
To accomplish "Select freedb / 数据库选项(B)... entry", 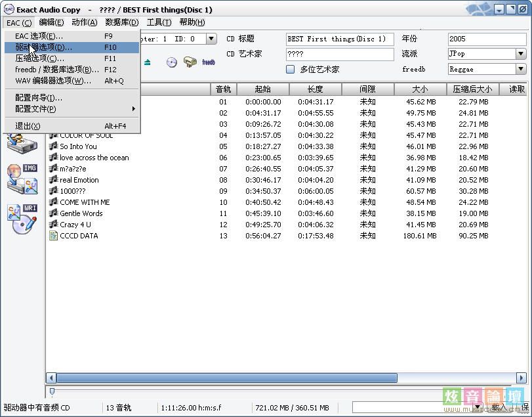I will [72, 70].
